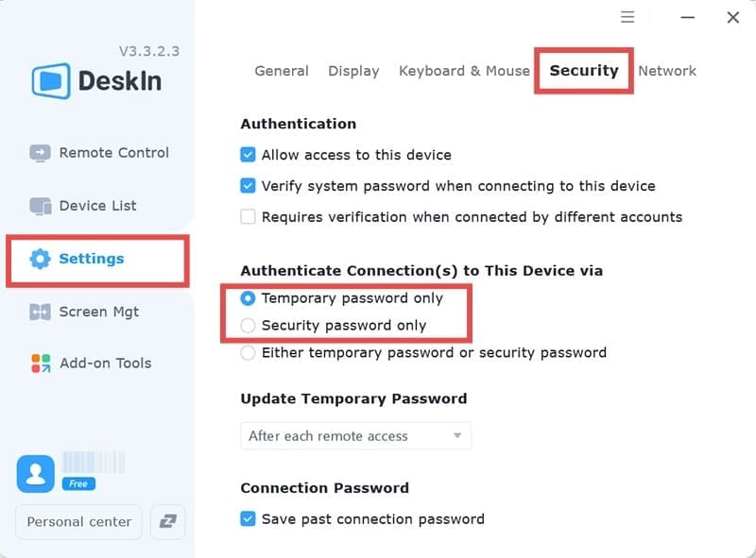Choose Either temporary or security password
Viewport: 756px width, 558px height.
249,353
